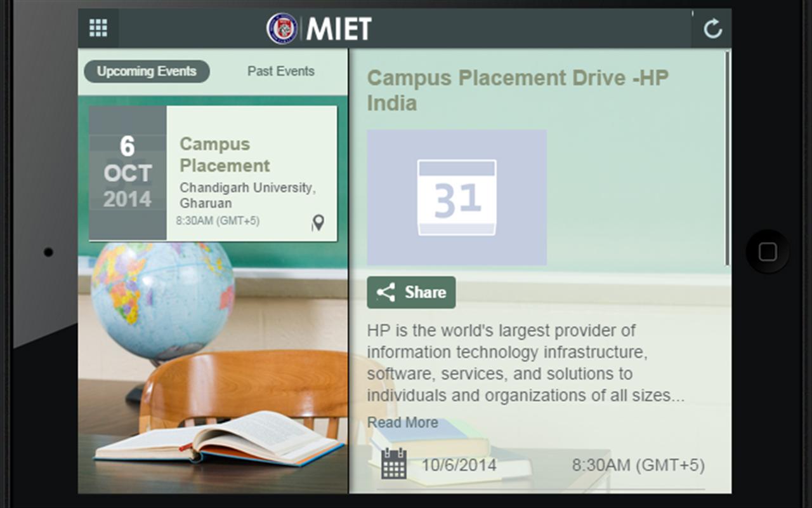This screenshot has height=508, width=812.
Task: Click the 8:30AM (GMT+5) time on event card
Action: click(218, 221)
